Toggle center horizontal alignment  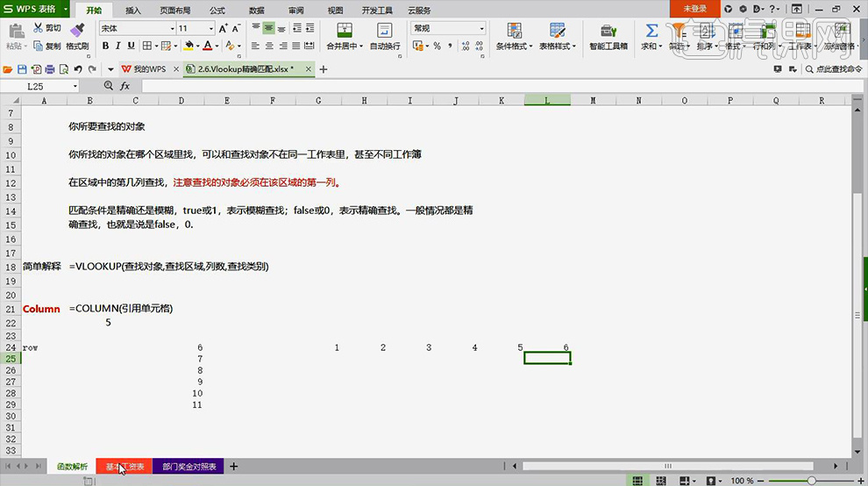(269, 46)
